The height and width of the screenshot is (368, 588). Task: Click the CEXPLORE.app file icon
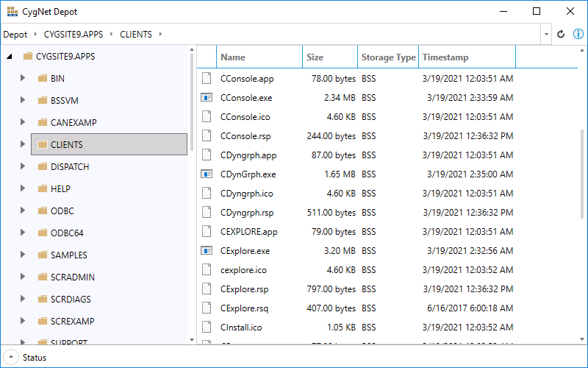[207, 232]
